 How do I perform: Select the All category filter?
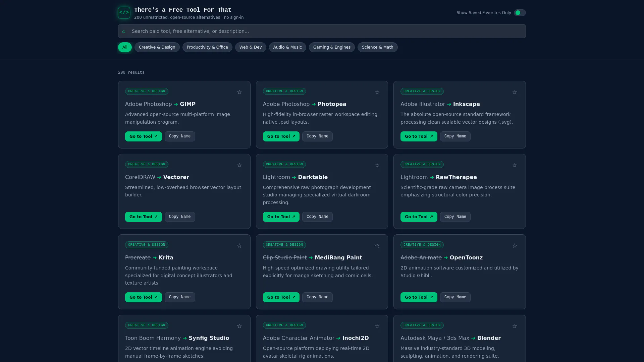click(x=125, y=47)
